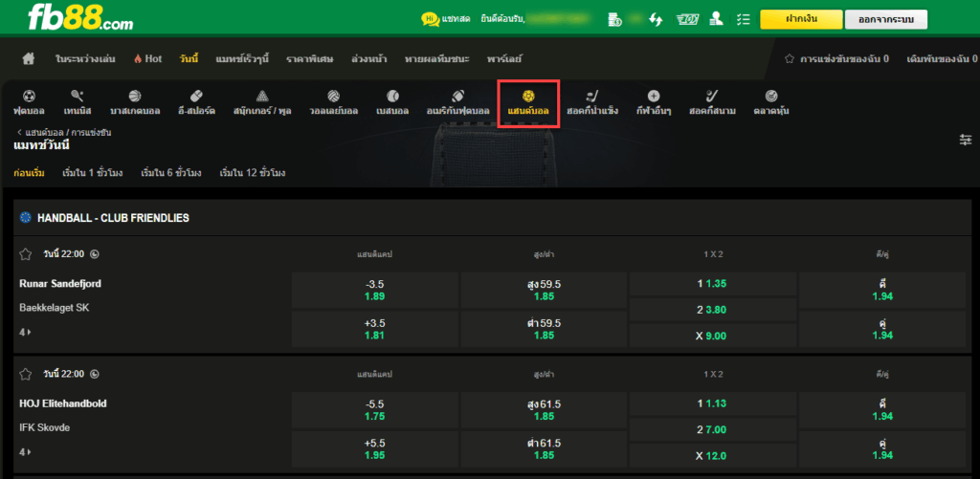Click the live clock icon on the HOJ Elitehandbold match

(x=95, y=374)
